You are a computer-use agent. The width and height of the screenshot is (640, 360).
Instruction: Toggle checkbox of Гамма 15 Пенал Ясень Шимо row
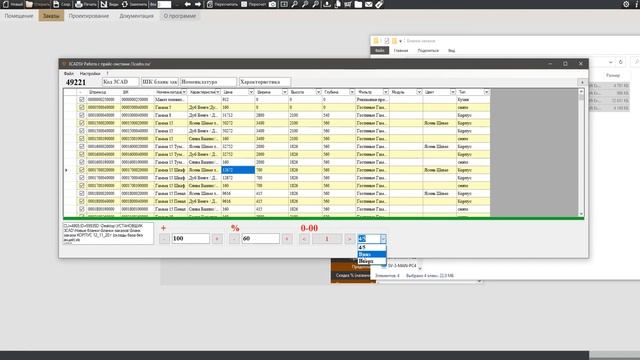pos(82,193)
